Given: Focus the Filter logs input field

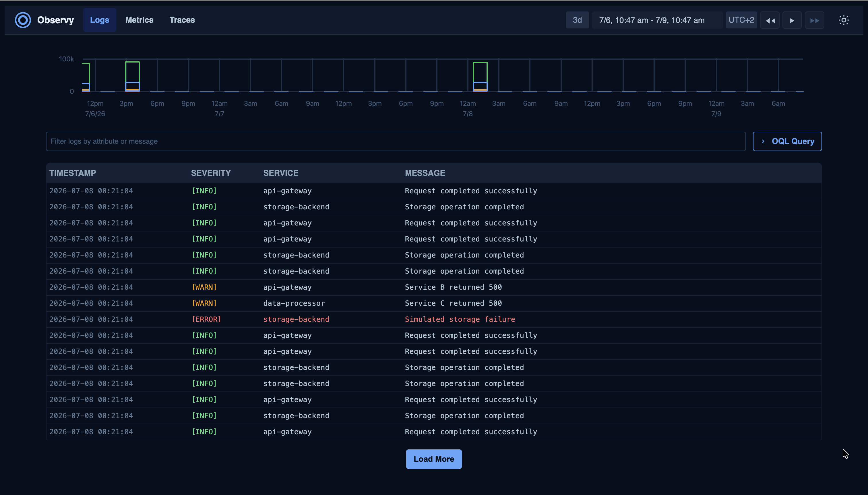Looking at the screenshot, I should pos(395,141).
